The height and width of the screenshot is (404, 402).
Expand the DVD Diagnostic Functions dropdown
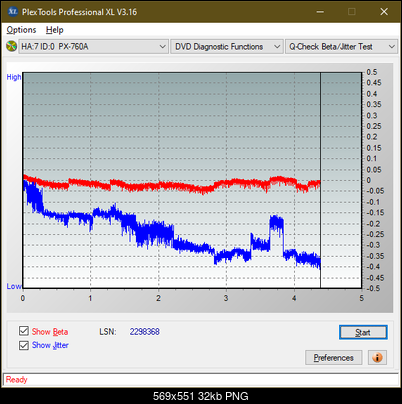point(227,47)
